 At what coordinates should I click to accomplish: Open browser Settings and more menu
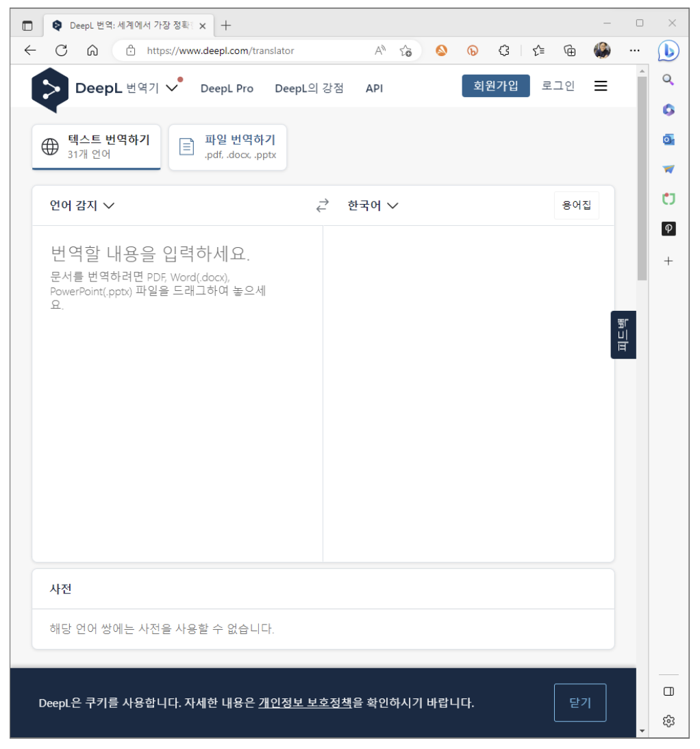pyautogui.click(x=634, y=50)
